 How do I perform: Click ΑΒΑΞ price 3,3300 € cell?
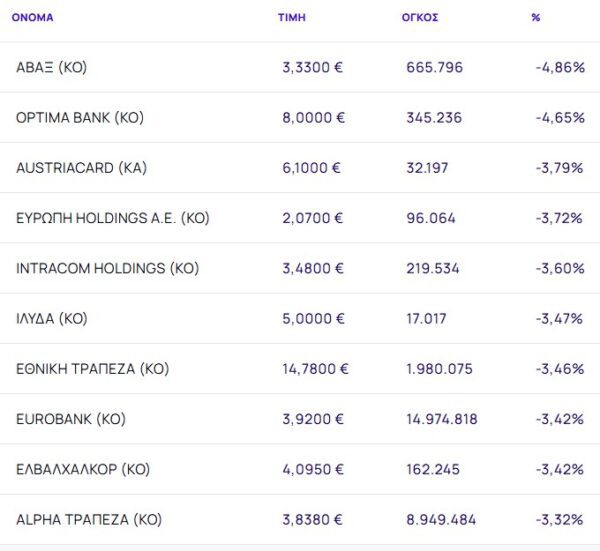[x=313, y=68]
